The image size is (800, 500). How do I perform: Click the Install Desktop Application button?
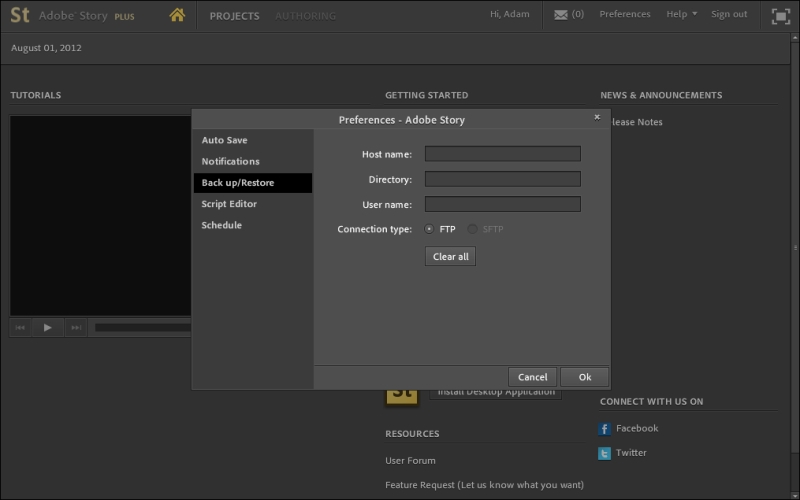[x=495, y=394]
